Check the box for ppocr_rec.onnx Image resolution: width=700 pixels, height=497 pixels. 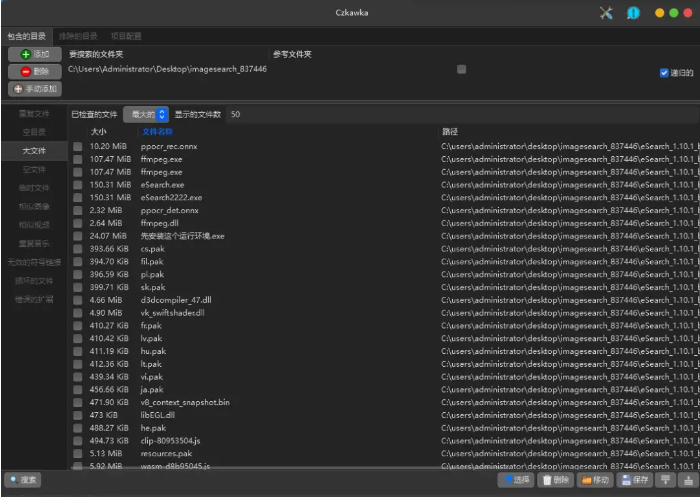pyautogui.click(x=78, y=146)
